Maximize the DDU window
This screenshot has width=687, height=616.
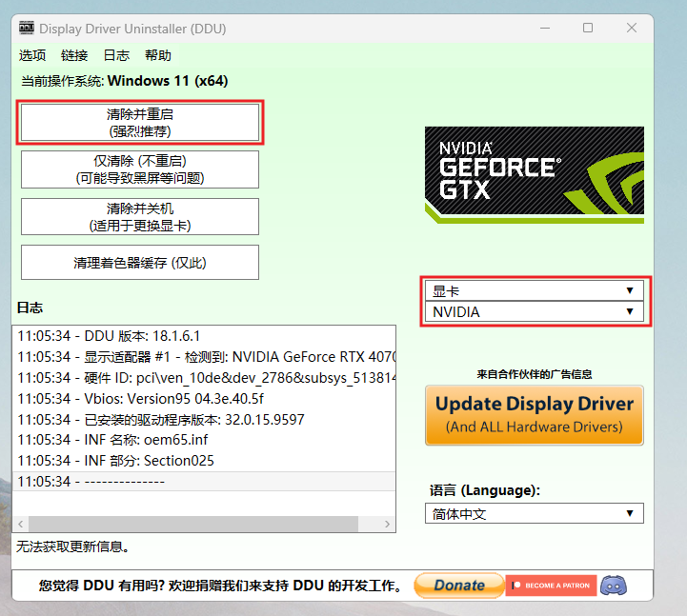pos(588,28)
